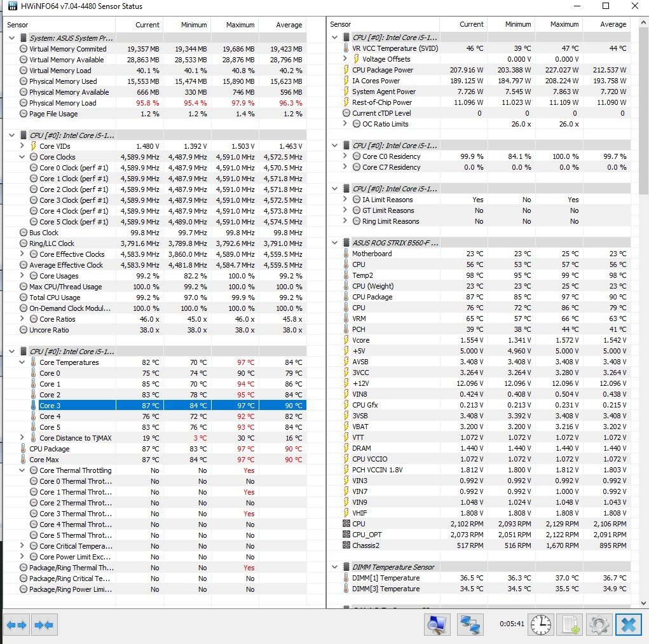Click the clock icon beside Bus Clock
The width and height of the screenshot is (649, 644).
24,233
